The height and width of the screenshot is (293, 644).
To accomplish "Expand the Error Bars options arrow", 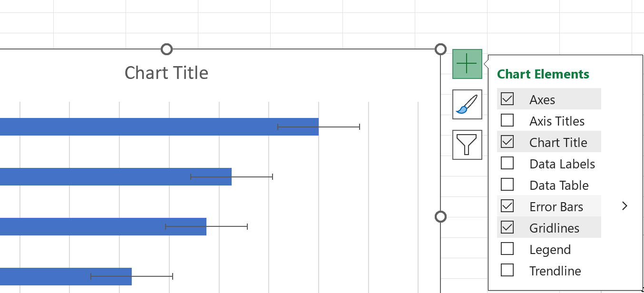I will pyautogui.click(x=624, y=205).
